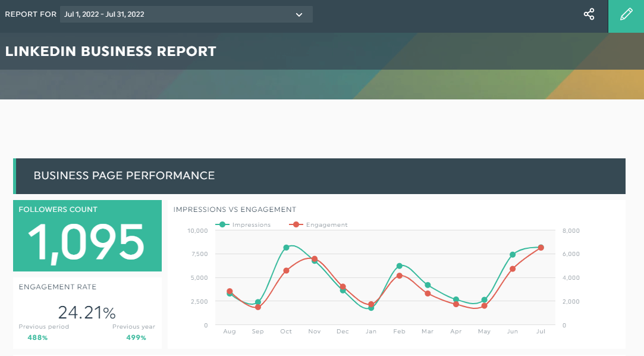Click the Mar impressions data point
This screenshot has height=356, width=644.
[428, 285]
